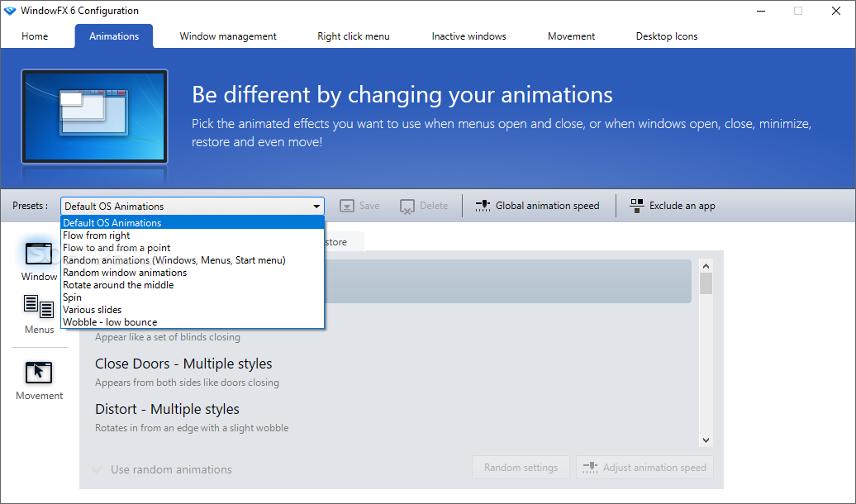Choose Wobble - low bounce preset
This screenshot has width=856, height=504.
[x=193, y=322]
